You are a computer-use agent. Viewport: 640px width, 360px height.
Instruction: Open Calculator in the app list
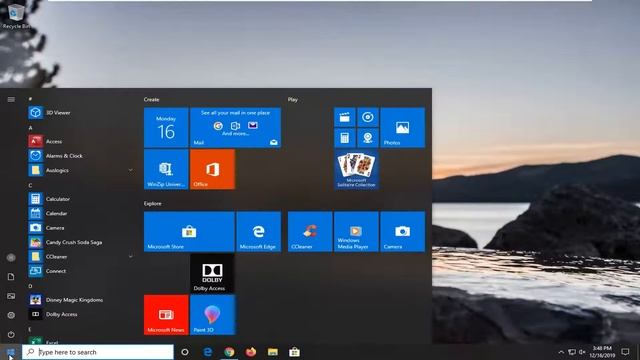80,199
